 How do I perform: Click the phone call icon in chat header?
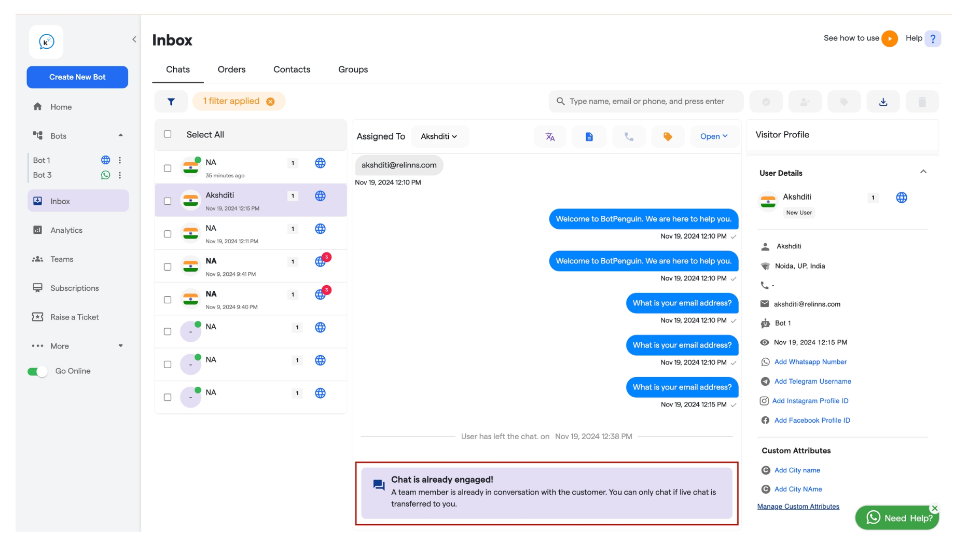pos(629,137)
